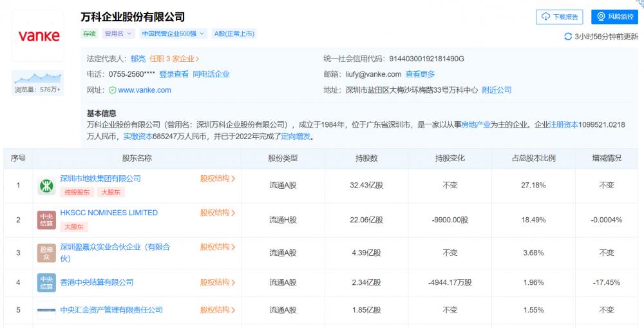Click HKSCC Nominees logo icon
The image size is (644, 328).
pyautogui.click(x=46, y=220)
